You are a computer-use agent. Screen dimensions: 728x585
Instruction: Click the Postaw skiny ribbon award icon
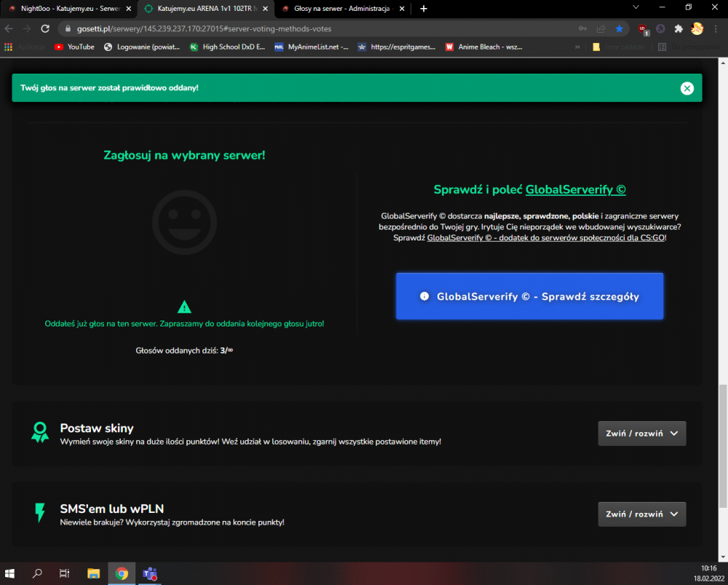[40, 432]
